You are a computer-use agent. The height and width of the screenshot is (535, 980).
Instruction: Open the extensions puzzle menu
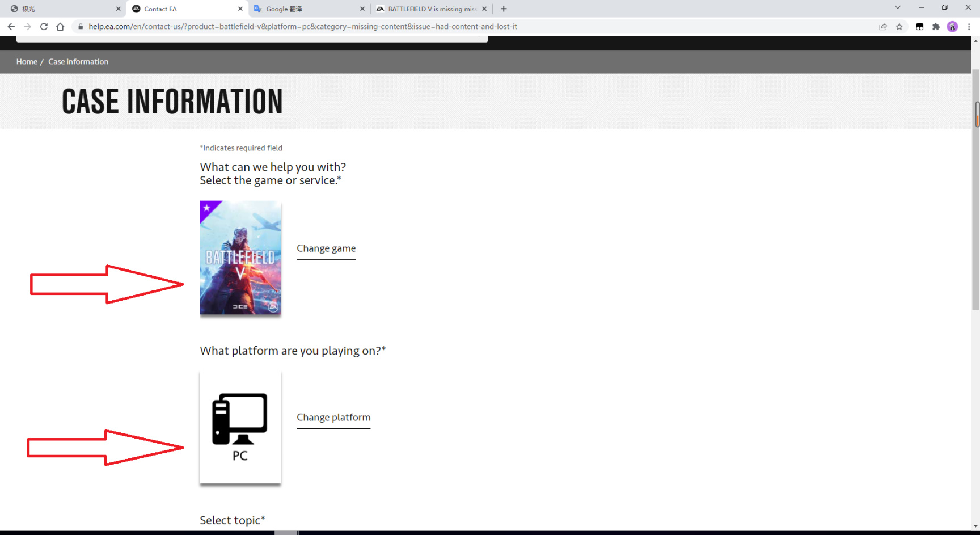(x=936, y=27)
